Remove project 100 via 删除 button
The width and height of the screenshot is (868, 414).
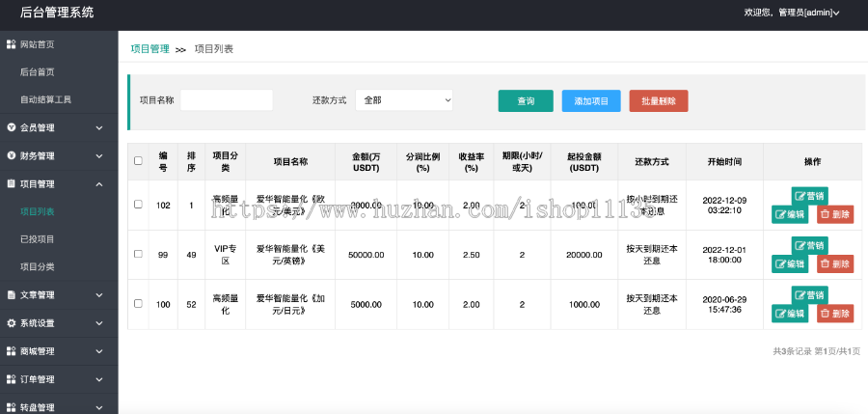[x=835, y=313]
